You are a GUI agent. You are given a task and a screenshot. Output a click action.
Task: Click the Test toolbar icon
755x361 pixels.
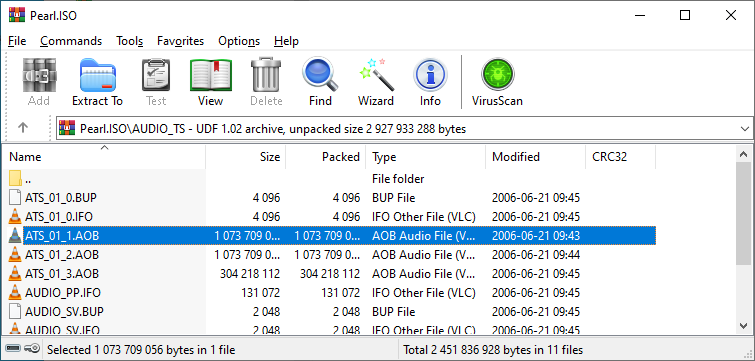pyautogui.click(x=156, y=76)
